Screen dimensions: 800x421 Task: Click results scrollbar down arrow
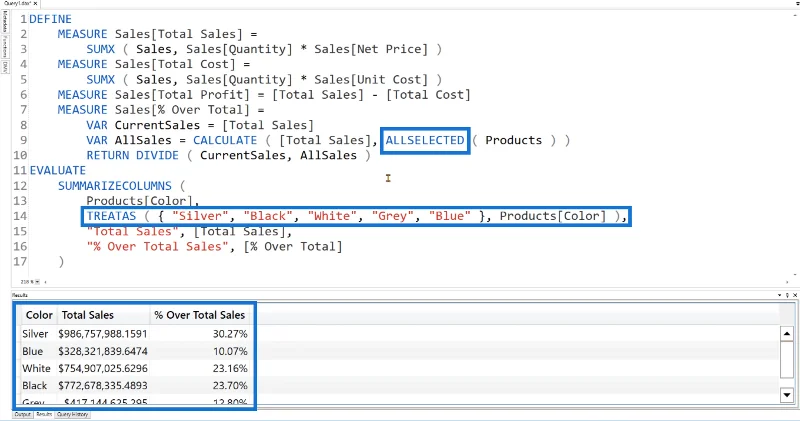click(x=787, y=395)
